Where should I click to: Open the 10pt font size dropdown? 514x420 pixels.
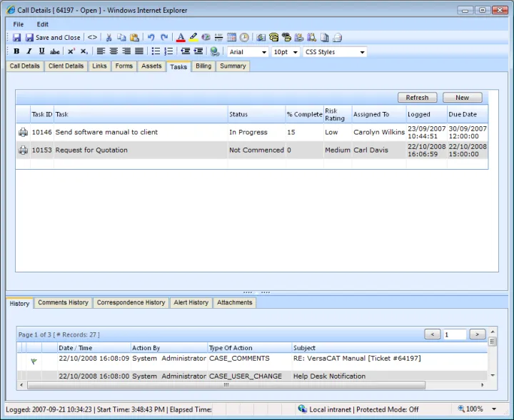click(x=285, y=52)
